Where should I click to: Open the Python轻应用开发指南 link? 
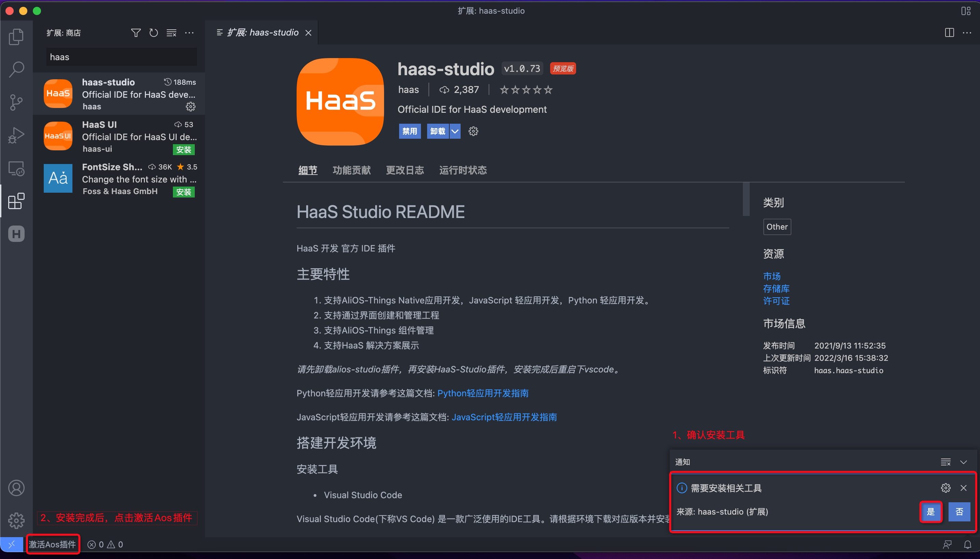(483, 393)
